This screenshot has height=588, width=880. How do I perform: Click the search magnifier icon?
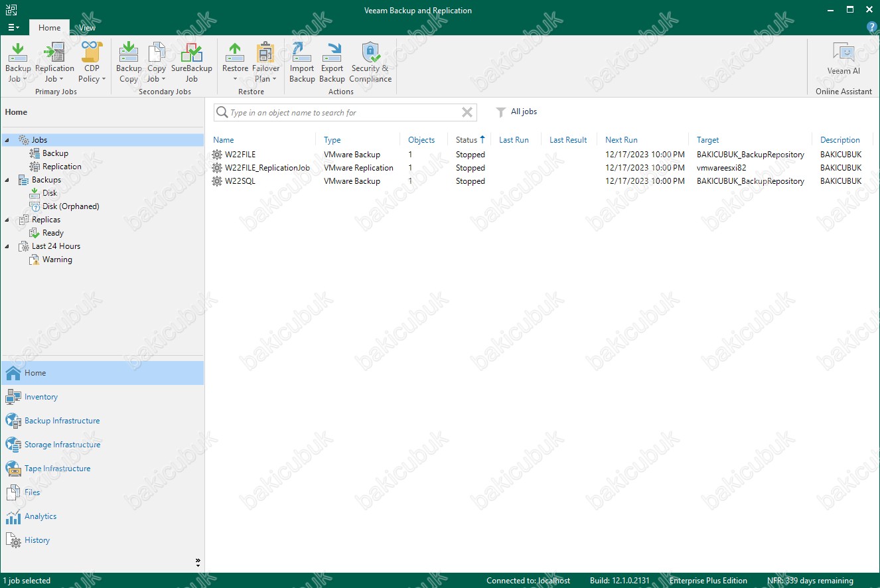point(222,113)
